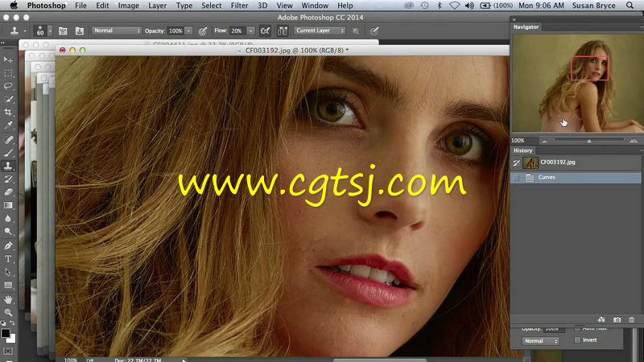This screenshot has width=644, height=362.
Task: Click the Navigator zoom slider handle
Action: tap(589, 142)
